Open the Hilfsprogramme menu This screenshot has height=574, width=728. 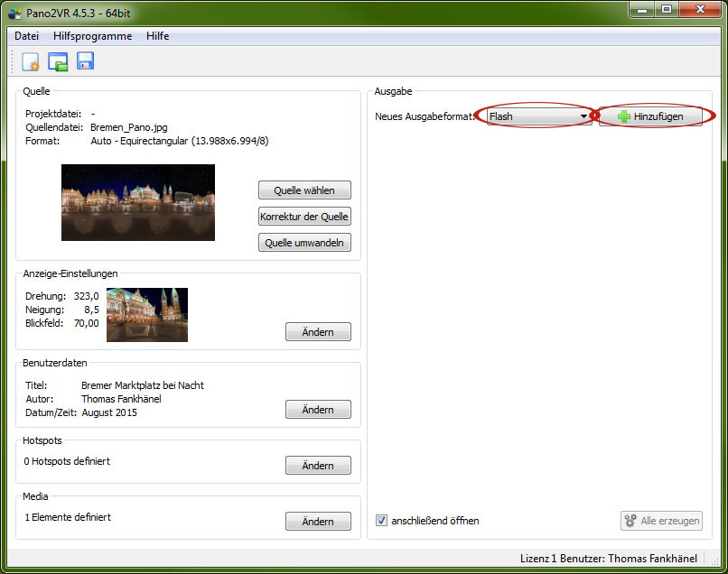pos(93,36)
